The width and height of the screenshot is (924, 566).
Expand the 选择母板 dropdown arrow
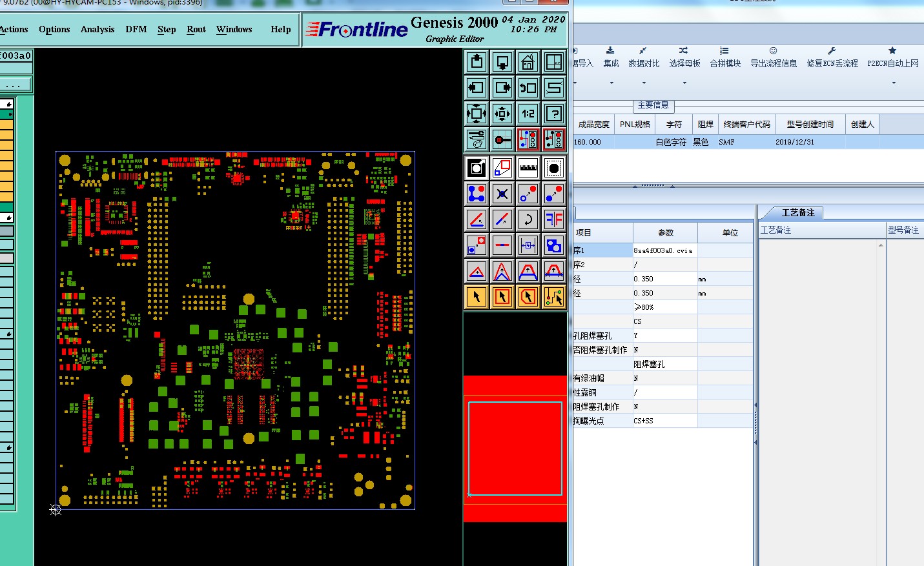(684, 83)
